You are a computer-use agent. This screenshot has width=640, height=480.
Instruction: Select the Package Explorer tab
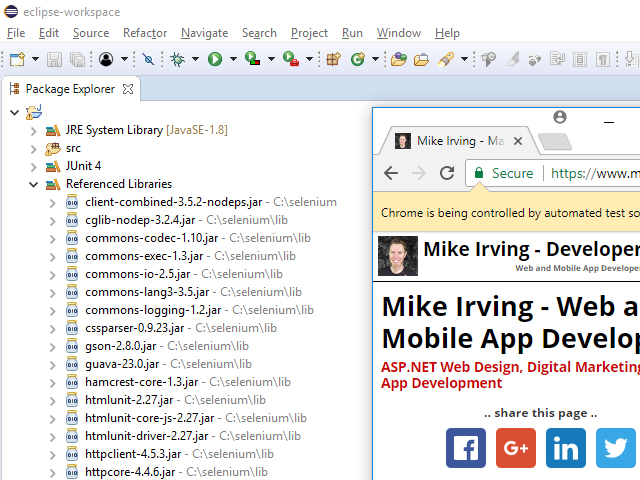[x=70, y=89]
